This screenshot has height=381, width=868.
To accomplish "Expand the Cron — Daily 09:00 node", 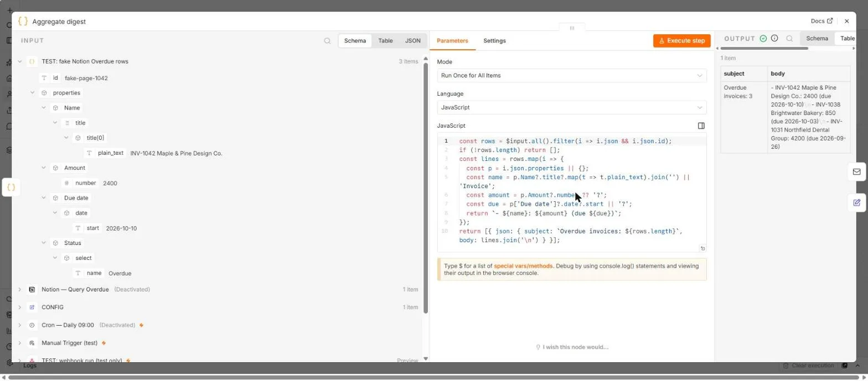I will 19,325.
